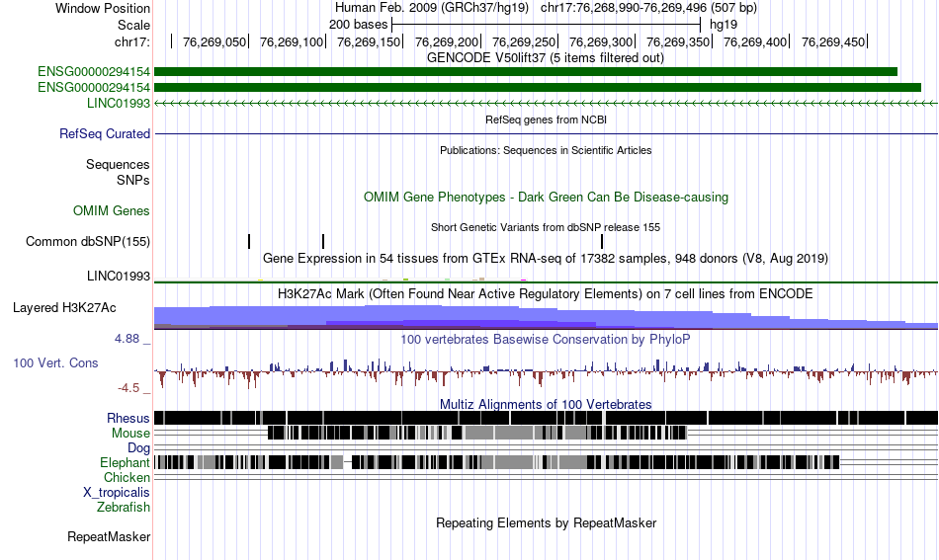Click the PhyloP conservation bar graph
Image resolution: width=939 pixels, height=560 pixels.
pyautogui.click(x=547, y=373)
